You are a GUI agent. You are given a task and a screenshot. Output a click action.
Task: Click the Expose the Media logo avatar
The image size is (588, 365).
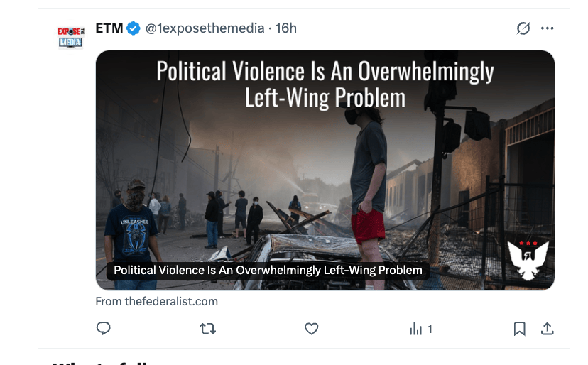[x=70, y=36]
